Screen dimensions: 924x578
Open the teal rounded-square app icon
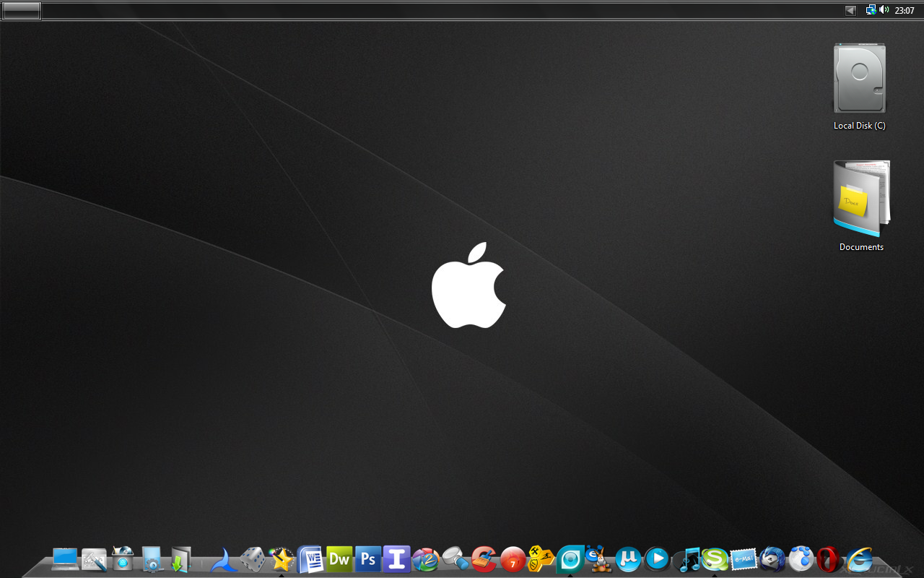pyautogui.click(x=570, y=559)
